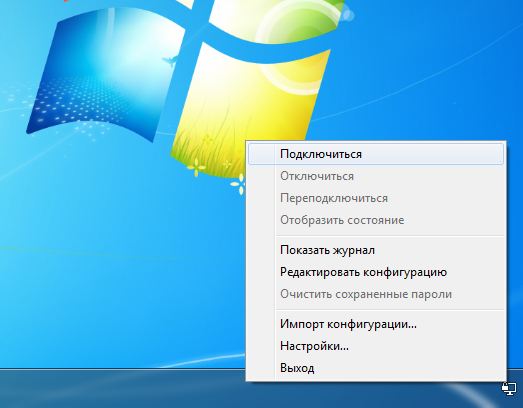The width and height of the screenshot is (523, 408).
Task: Click the bird silhouette on the wallpaper
Action: [x=171, y=61]
